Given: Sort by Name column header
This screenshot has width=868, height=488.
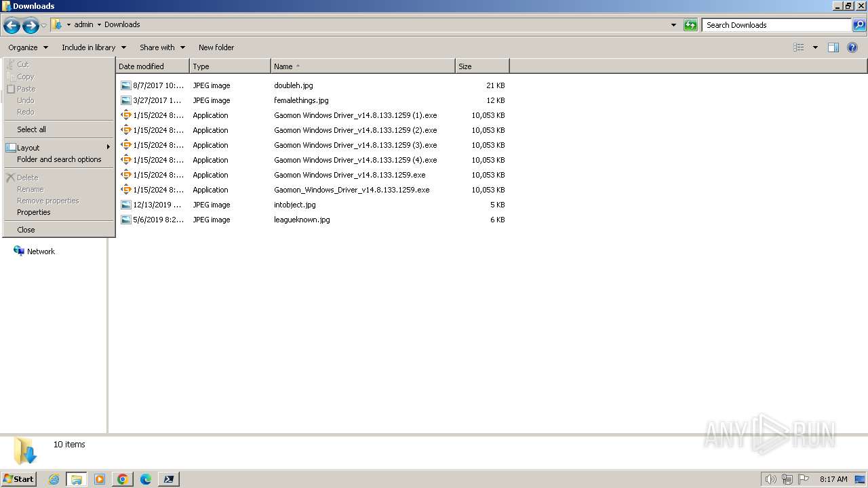Looking at the screenshot, I should tap(363, 66).
